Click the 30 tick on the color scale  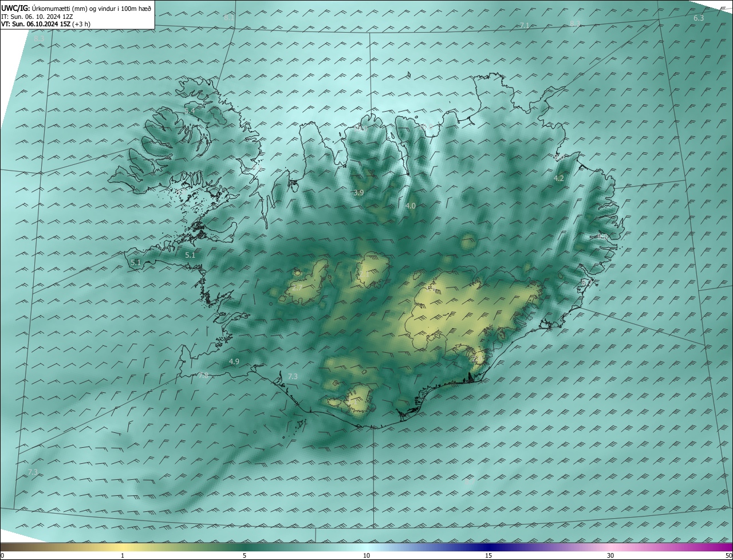tap(610, 556)
